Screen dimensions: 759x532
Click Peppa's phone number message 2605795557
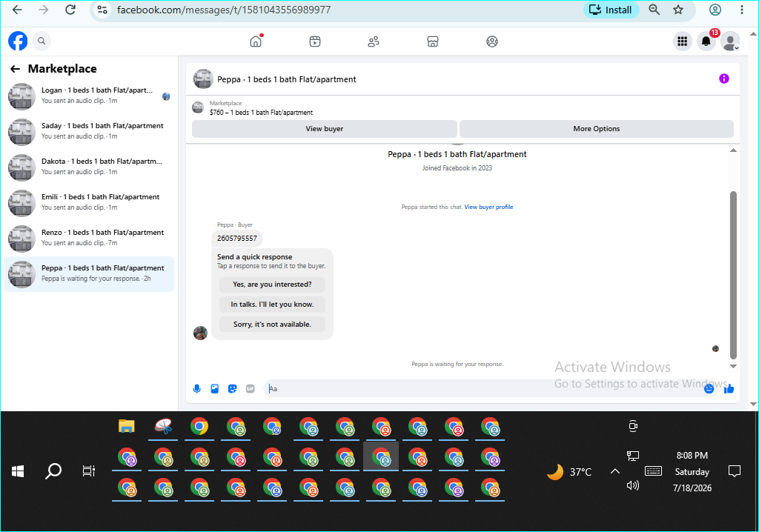237,238
